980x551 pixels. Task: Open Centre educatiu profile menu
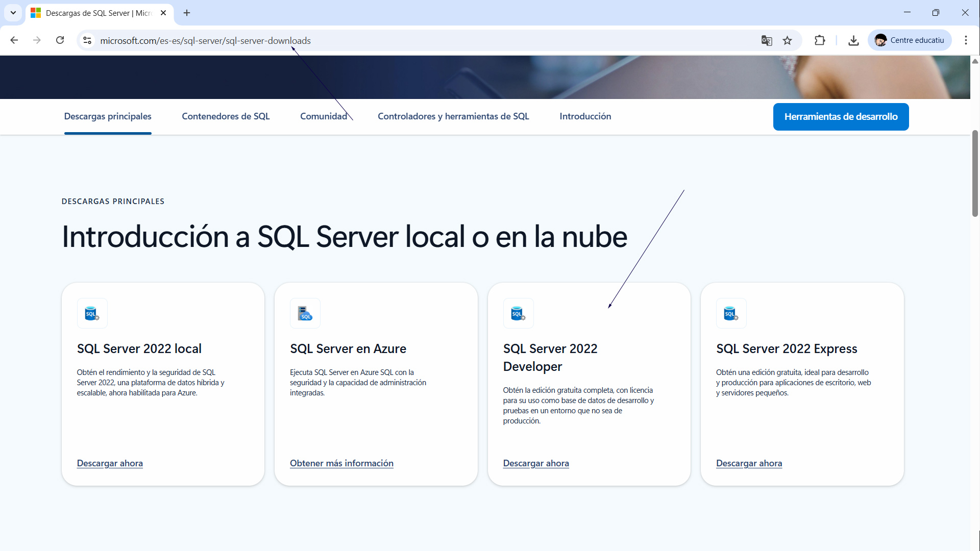[x=910, y=40]
